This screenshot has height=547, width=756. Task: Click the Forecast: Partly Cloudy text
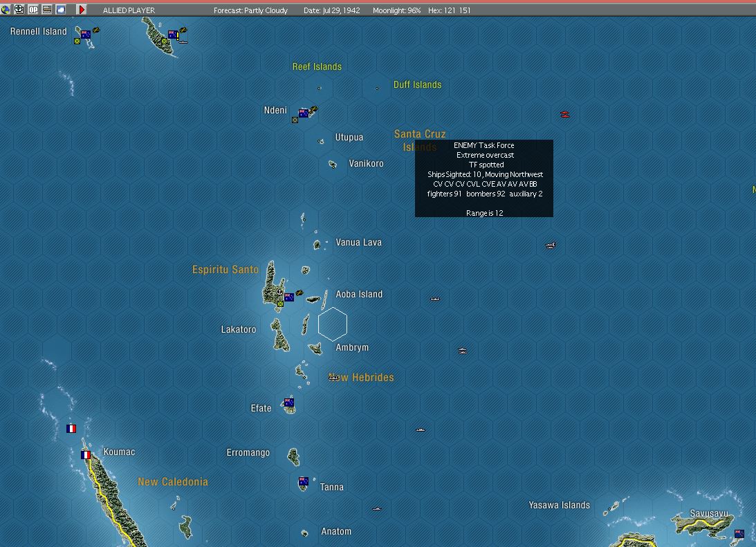tap(250, 10)
